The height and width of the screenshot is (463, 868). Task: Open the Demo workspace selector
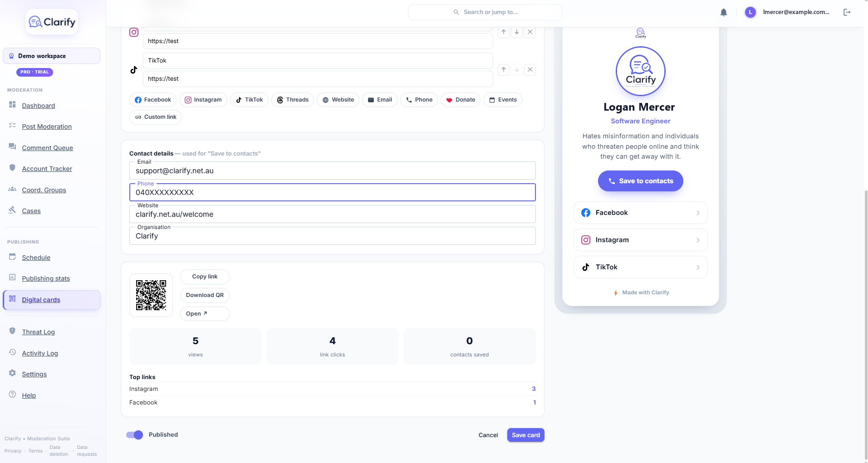point(51,56)
